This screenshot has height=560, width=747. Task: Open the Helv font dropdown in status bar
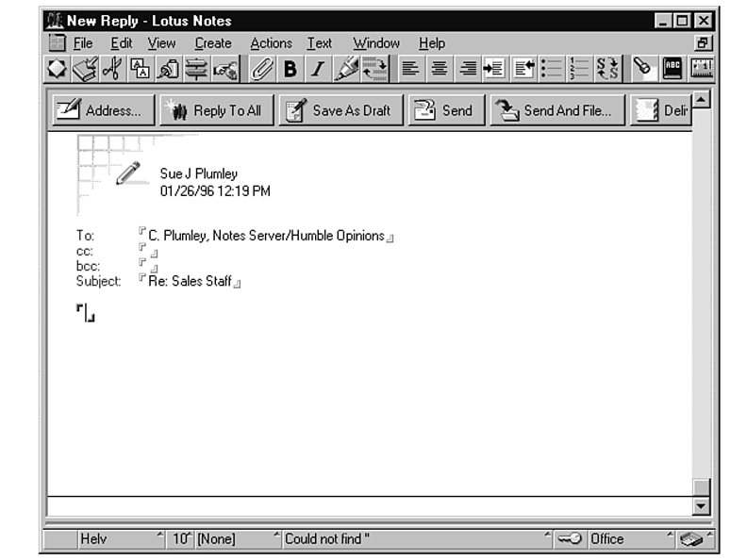point(121,539)
